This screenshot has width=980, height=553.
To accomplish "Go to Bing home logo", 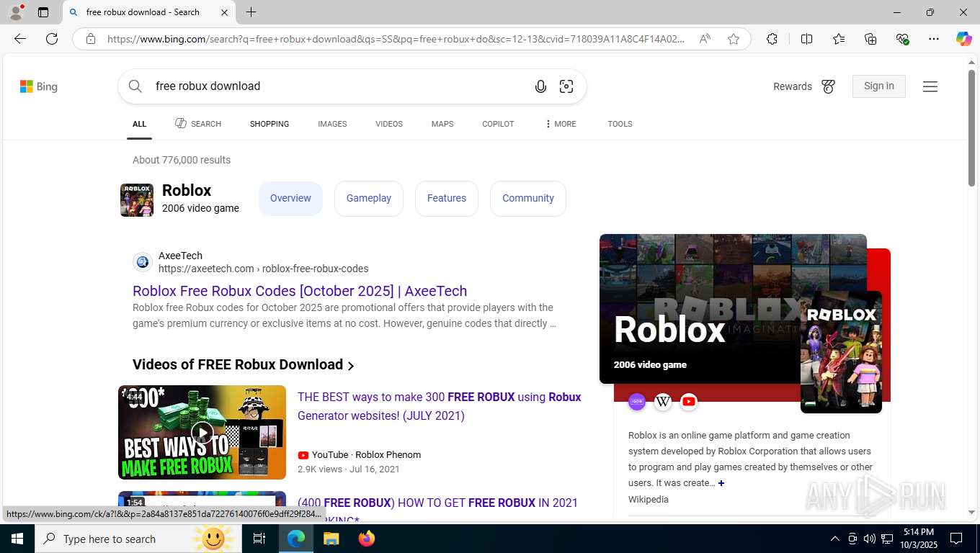I will (39, 86).
